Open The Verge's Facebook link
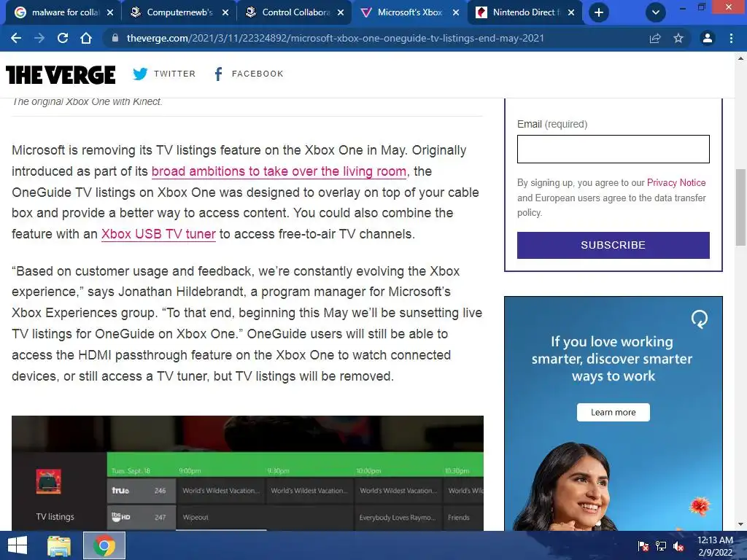 pos(248,74)
